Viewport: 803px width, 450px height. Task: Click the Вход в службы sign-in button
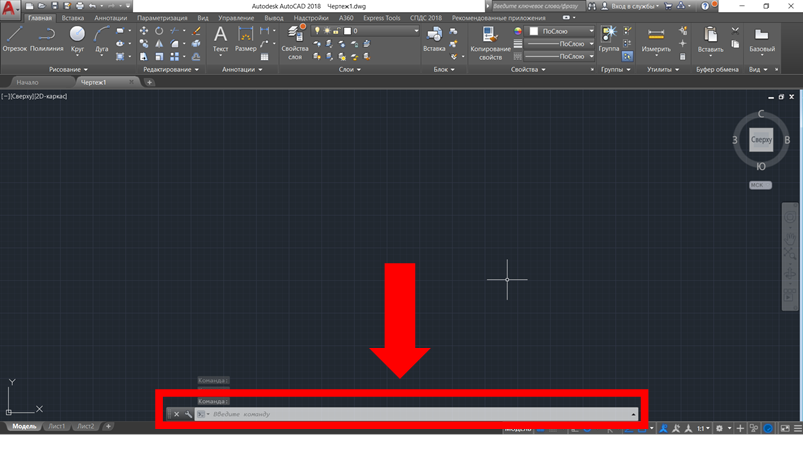(632, 6)
